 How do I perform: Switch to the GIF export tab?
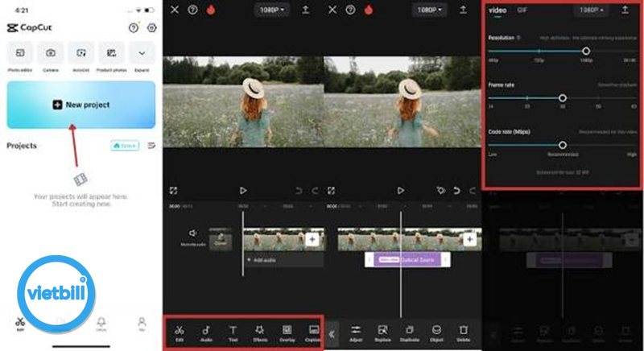[x=522, y=10]
